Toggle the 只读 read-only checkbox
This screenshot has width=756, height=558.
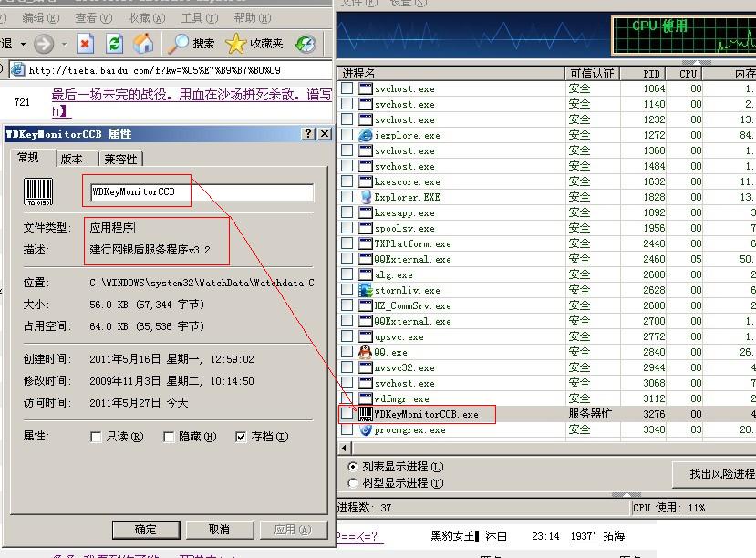96,437
